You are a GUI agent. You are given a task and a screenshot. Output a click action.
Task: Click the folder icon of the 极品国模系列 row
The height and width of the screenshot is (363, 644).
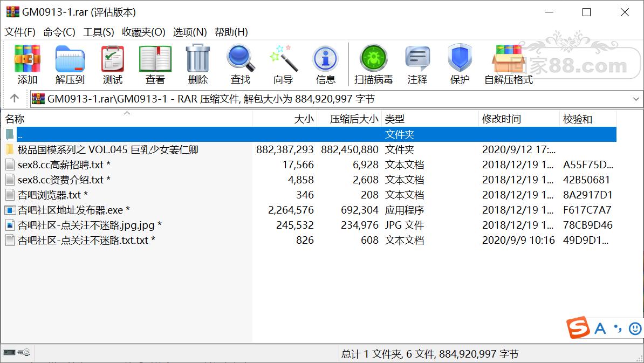(10, 149)
